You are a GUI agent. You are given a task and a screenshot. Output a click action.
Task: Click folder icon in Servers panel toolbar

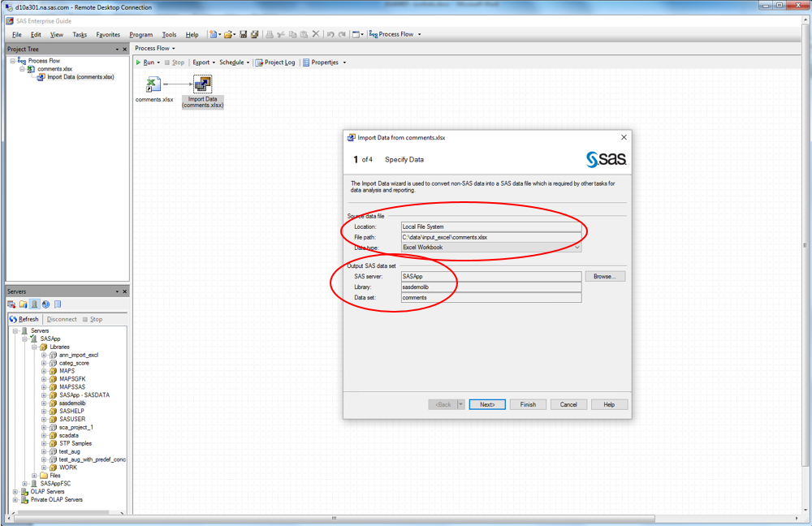(x=23, y=304)
